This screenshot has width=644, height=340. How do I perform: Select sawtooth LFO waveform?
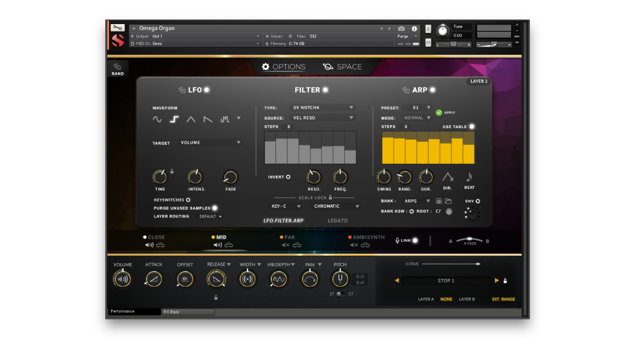coord(208,119)
